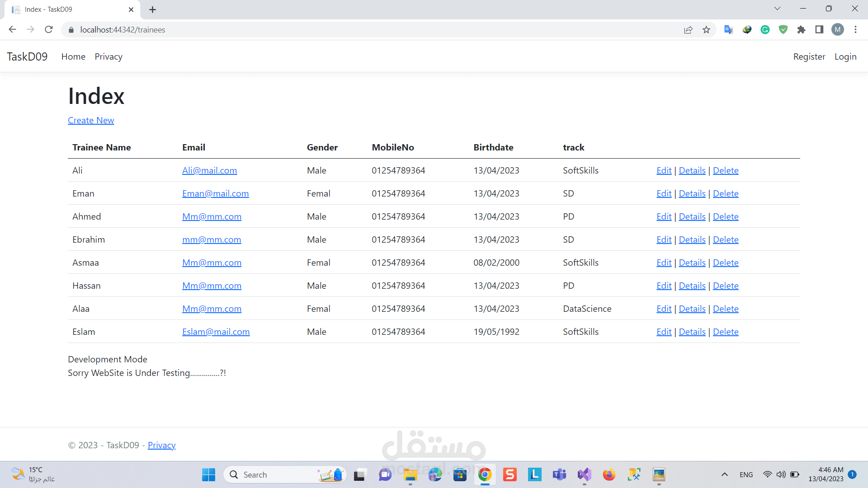868x488 pixels.
Task: Share this page via the toolbar share icon
Action: [688, 29]
